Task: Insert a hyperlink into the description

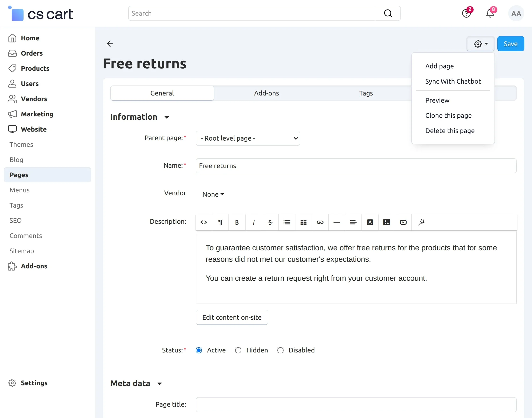Action: (320, 222)
